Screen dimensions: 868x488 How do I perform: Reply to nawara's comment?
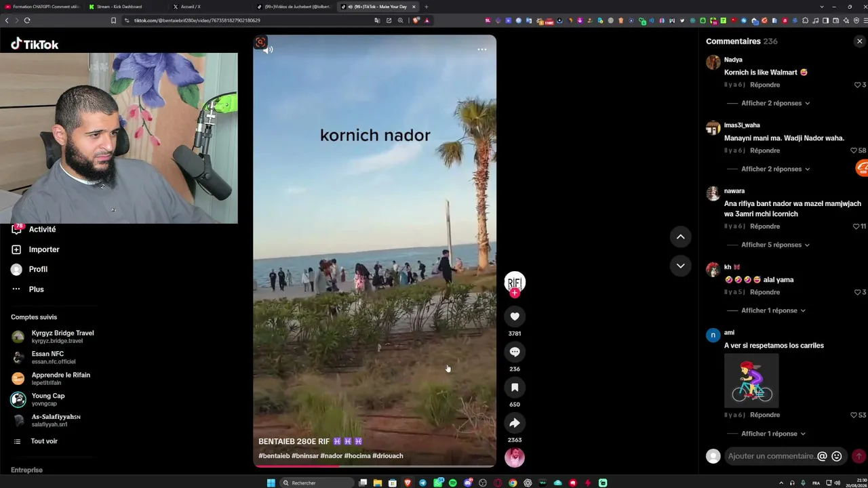[x=765, y=226]
